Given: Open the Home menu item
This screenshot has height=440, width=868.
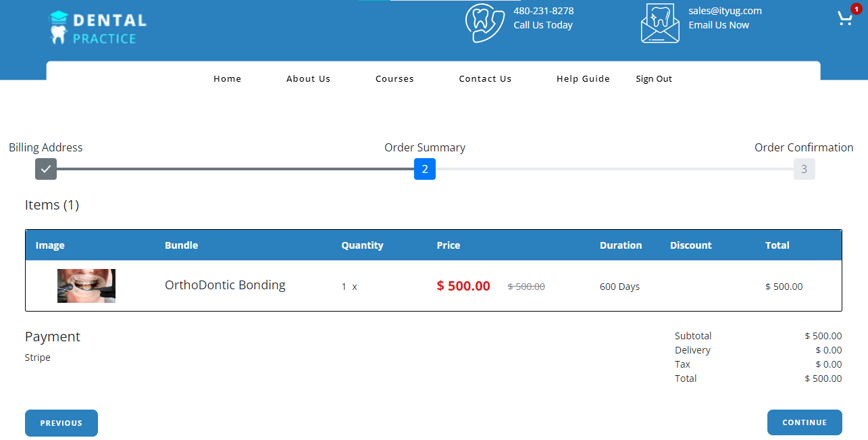Looking at the screenshot, I should (x=227, y=79).
